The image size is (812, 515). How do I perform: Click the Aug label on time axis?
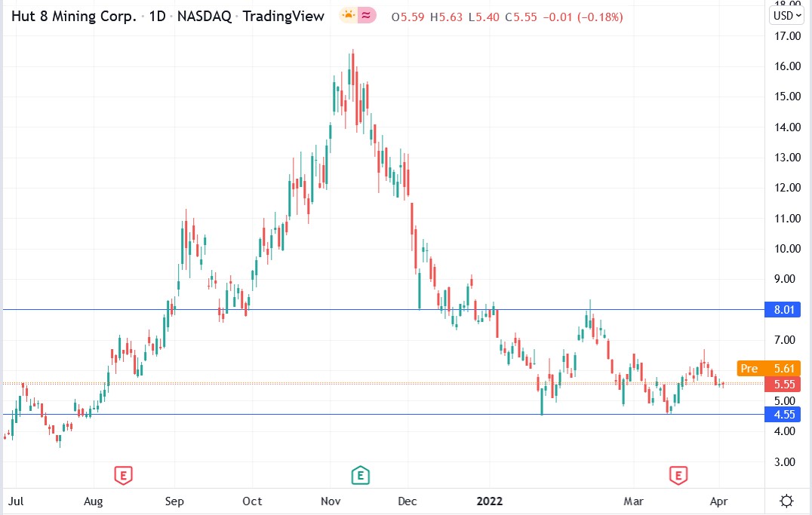click(x=94, y=501)
